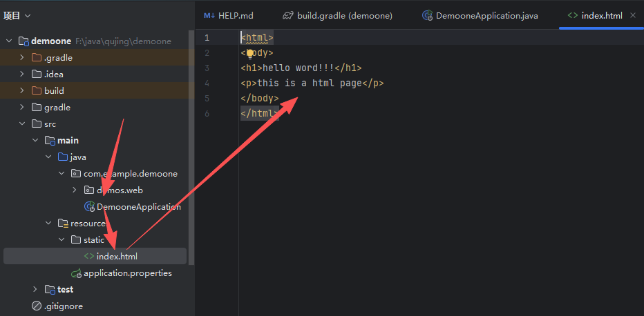The width and height of the screenshot is (644, 316).
Task: Click the .gitignore file icon
Action: coord(37,306)
